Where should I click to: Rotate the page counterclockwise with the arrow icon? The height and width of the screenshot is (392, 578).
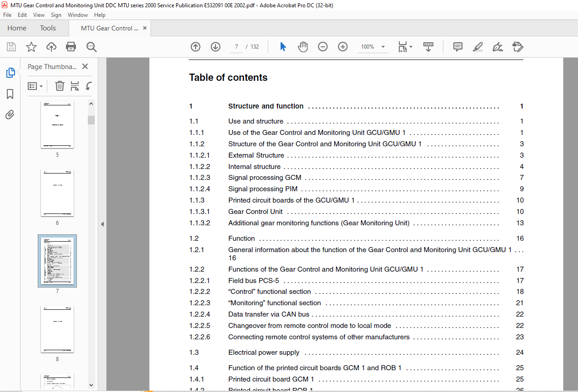(x=89, y=86)
